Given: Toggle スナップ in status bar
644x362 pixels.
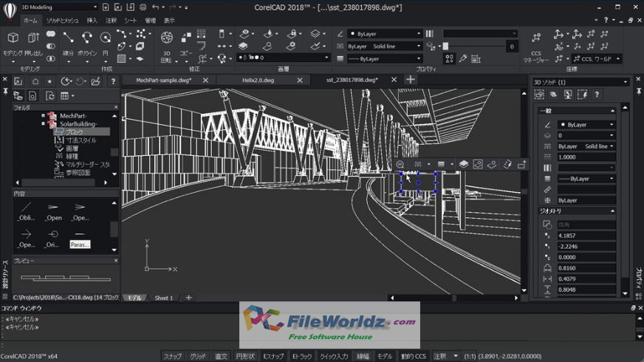Looking at the screenshot, I should point(173,356).
